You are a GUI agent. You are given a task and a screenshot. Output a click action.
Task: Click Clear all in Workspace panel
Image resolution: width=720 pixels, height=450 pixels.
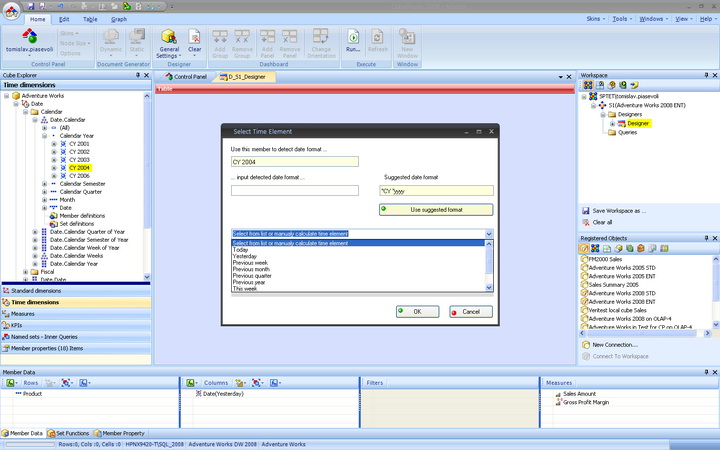(x=602, y=222)
